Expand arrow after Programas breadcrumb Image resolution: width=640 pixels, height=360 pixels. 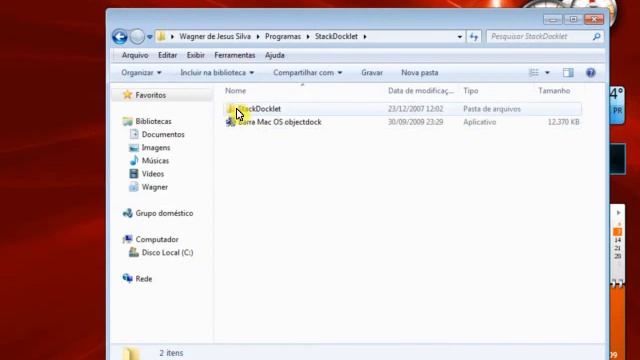click(308, 37)
